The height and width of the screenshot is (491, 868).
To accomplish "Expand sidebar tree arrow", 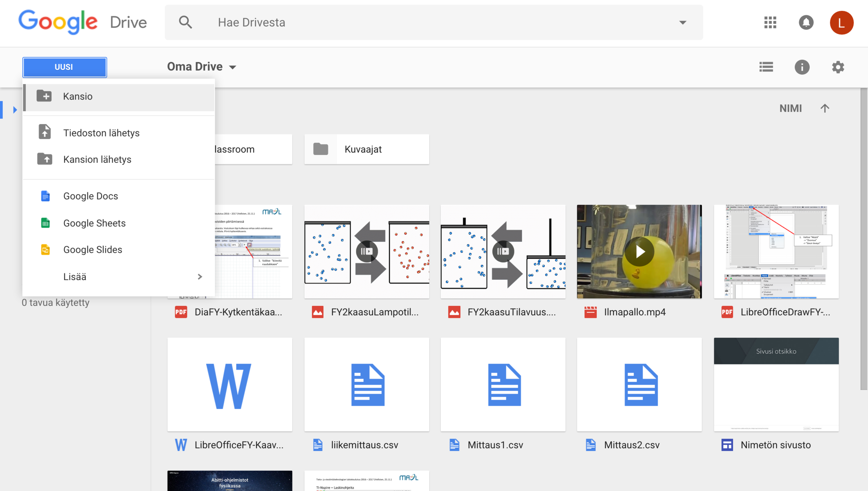I will (x=15, y=109).
